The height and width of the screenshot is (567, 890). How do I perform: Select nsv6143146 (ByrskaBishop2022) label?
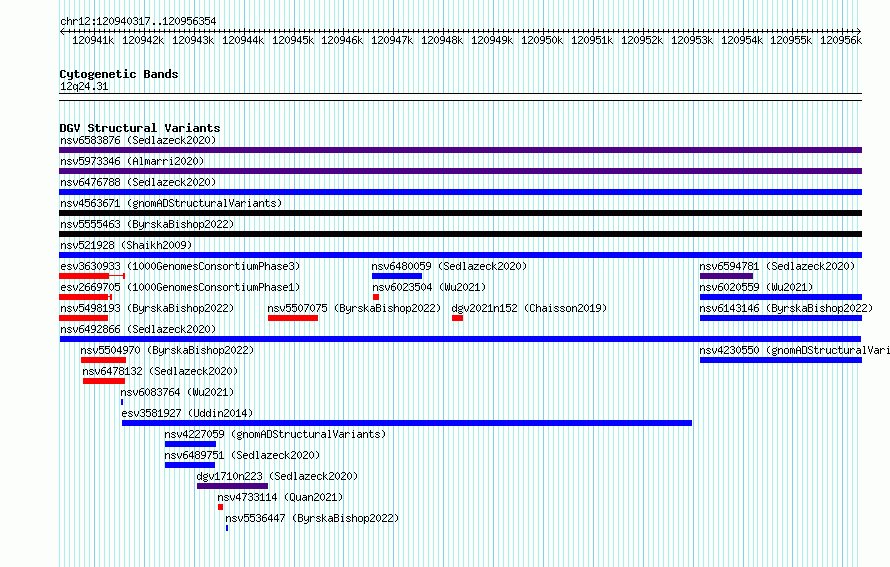786,308
